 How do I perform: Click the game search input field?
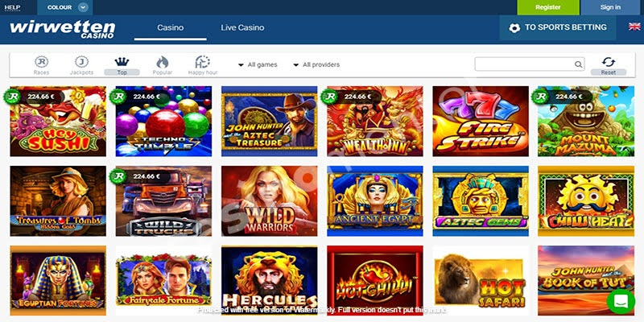pos(523,64)
